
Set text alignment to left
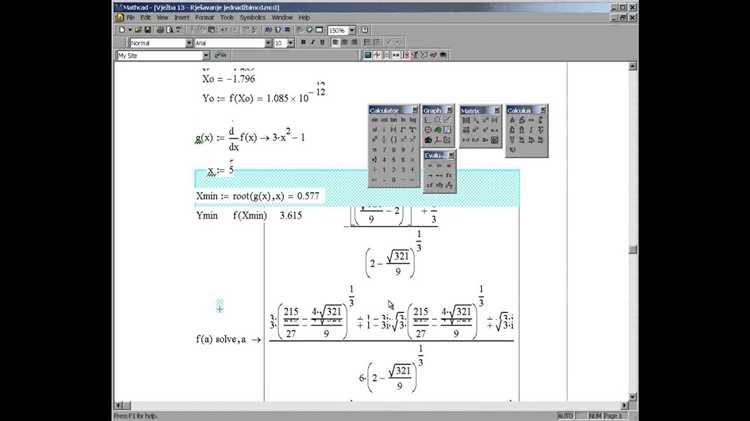tap(335, 43)
